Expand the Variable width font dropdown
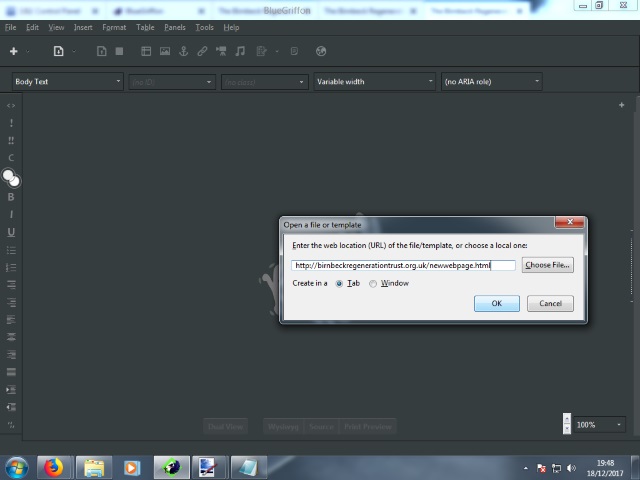Viewport: 640px width, 480px height. point(375,82)
